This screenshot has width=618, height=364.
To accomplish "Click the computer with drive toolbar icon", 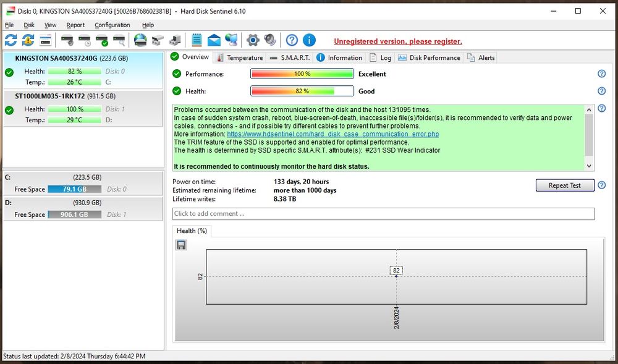I will [175, 40].
